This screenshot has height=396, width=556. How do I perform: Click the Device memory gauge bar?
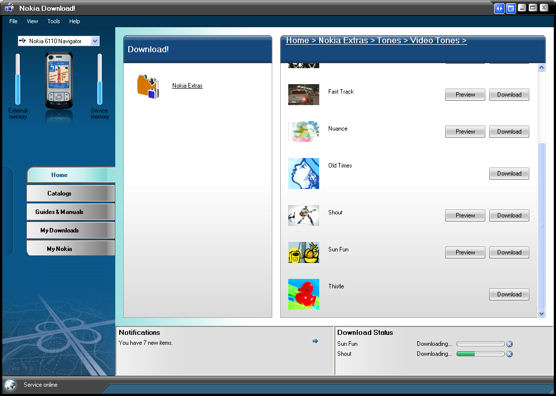coord(100,79)
